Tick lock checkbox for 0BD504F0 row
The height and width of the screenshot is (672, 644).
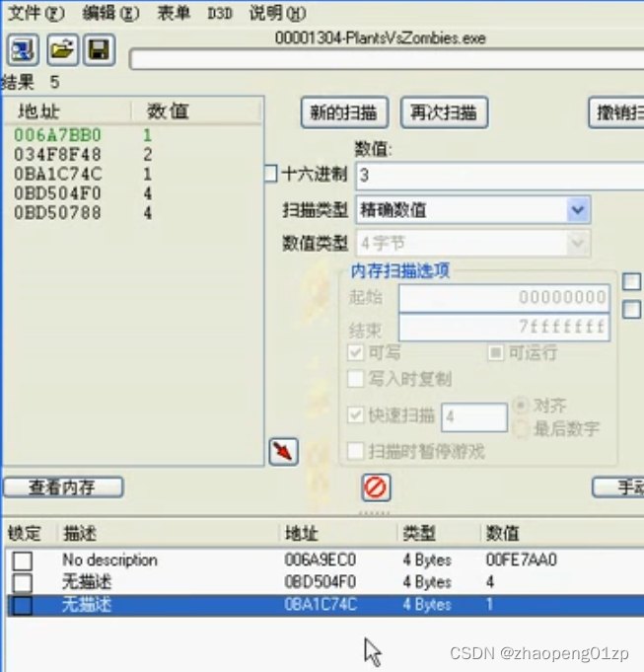[x=23, y=582]
